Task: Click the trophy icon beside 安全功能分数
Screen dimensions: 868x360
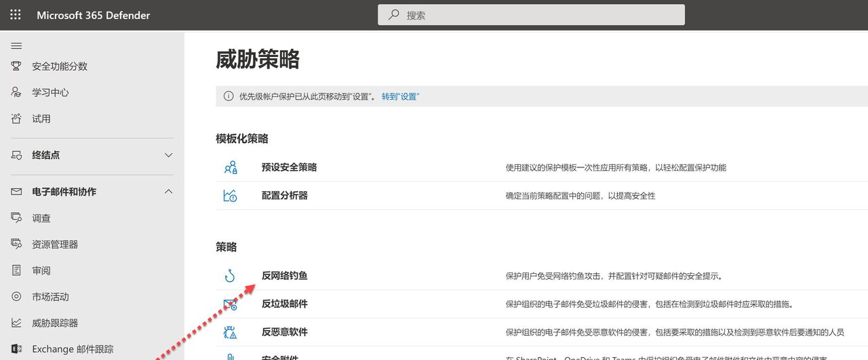Action: (x=16, y=66)
